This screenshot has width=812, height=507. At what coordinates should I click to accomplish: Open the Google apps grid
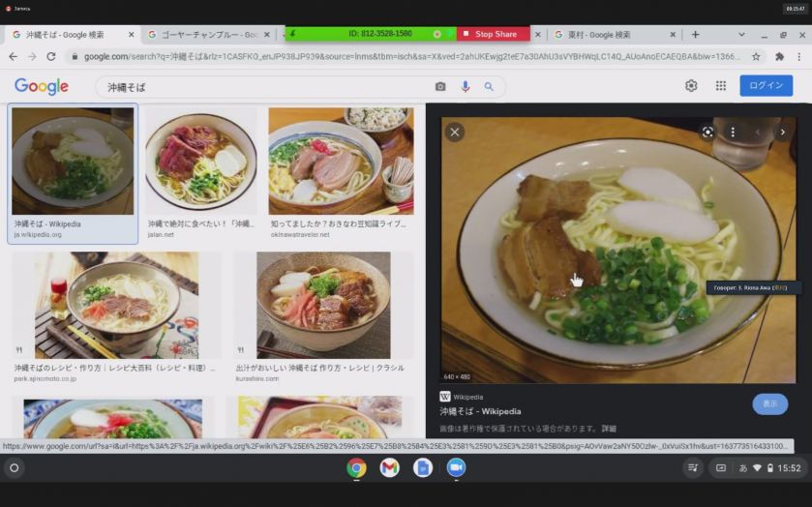click(721, 86)
